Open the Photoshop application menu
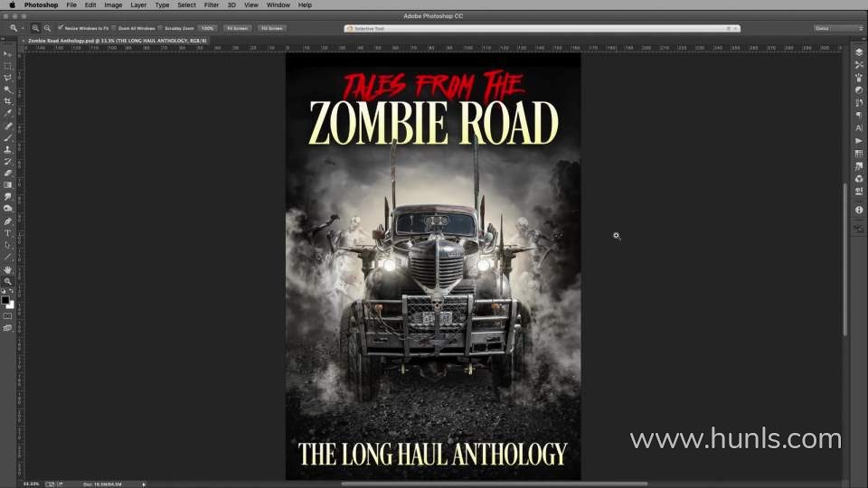868x488 pixels. pos(41,5)
